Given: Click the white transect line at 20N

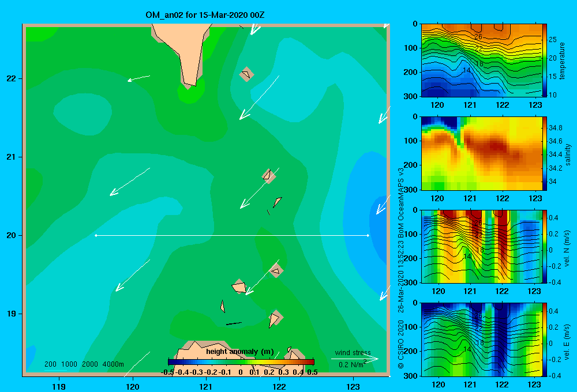Looking at the screenshot, I should pos(232,235).
